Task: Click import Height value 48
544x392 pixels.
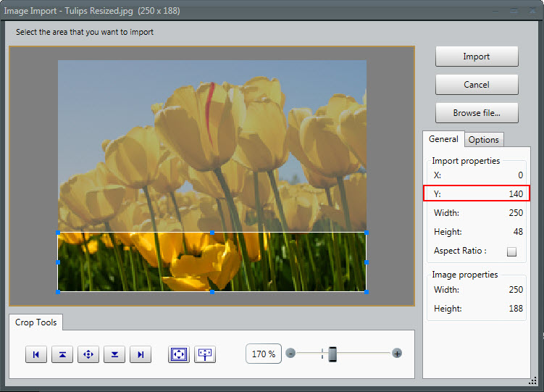Action: pos(518,232)
